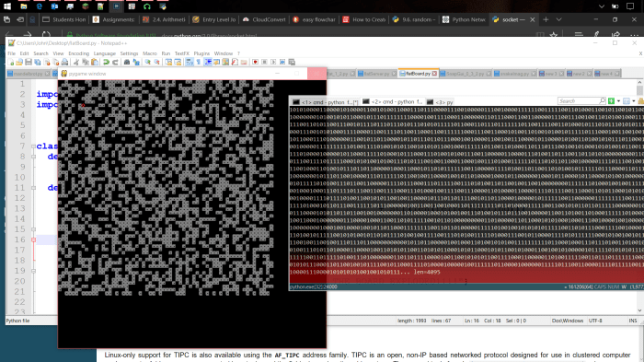
Task: Collapse the def fold marker on line 8
Action: coord(33,157)
